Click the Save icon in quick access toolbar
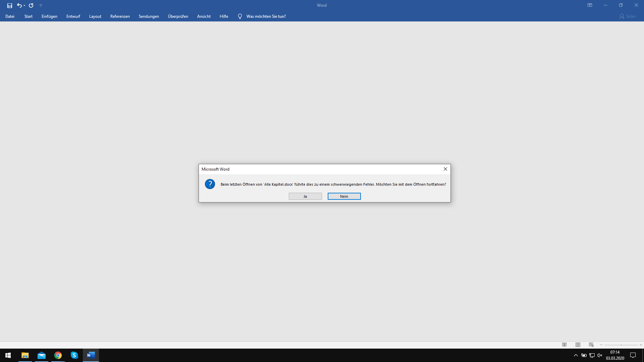The width and height of the screenshot is (644, 362). (x=10, y=5)
